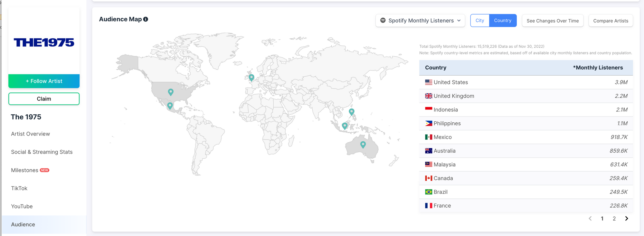Click previous page chevron arrow
The height and width of the screenshot is (236, 644).
(x=590, y=219)
